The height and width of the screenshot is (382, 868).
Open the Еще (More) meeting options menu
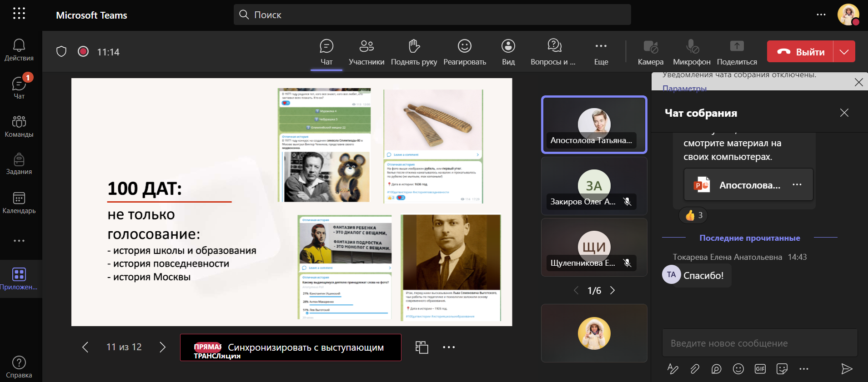(601, 52)
